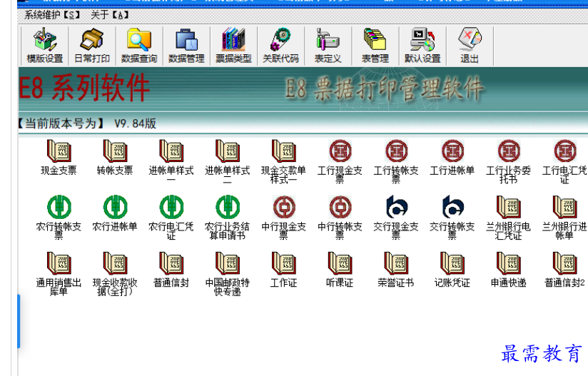Image resolution: width=588 pixels, height=376 pixels.
Task: Open 工行进帐单 ICBC template
Action: tap(452, 158)
